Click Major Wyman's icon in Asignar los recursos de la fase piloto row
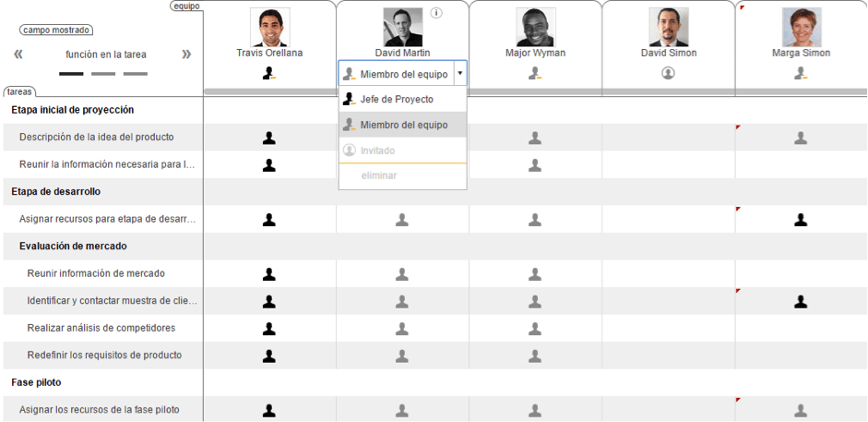The width and height of the screenshot is (868, 422). point(535,410)
